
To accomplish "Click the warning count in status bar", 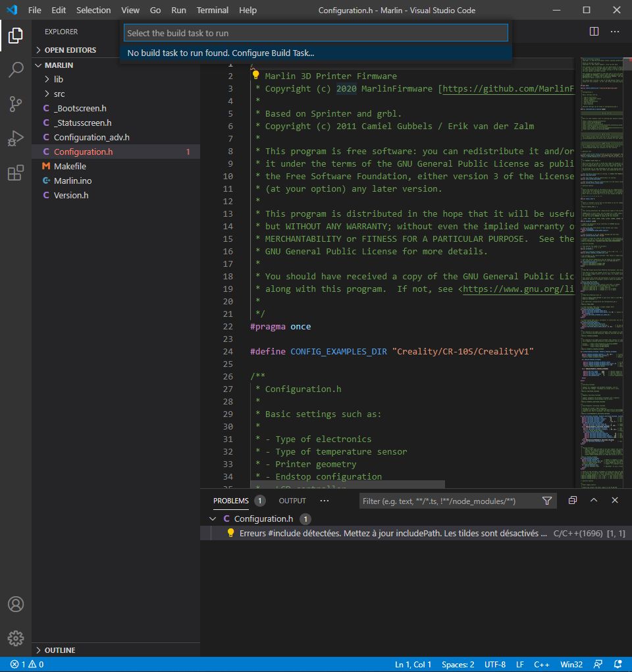I will (36, 664).
